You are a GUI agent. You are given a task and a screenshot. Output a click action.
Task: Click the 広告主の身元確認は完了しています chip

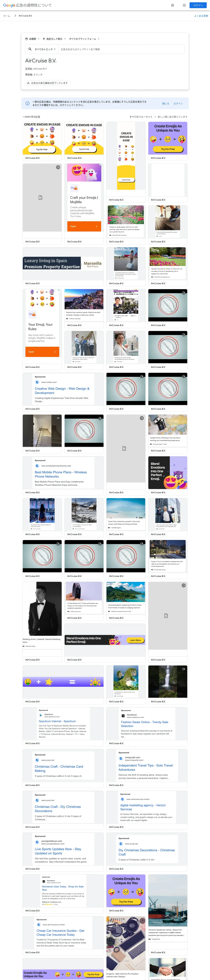pyautogui.click(x=48, y=83)
